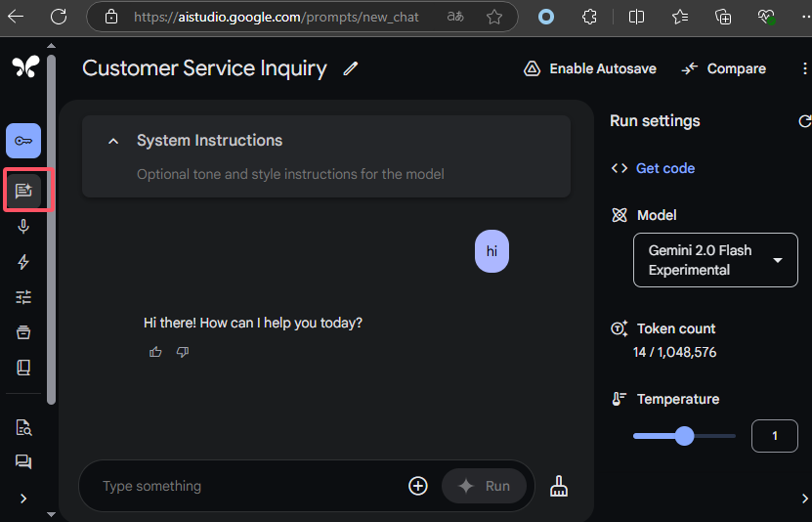Reset run settings with refresh icon
This screenshot has width=812, height=522.
tap(804, 121)
